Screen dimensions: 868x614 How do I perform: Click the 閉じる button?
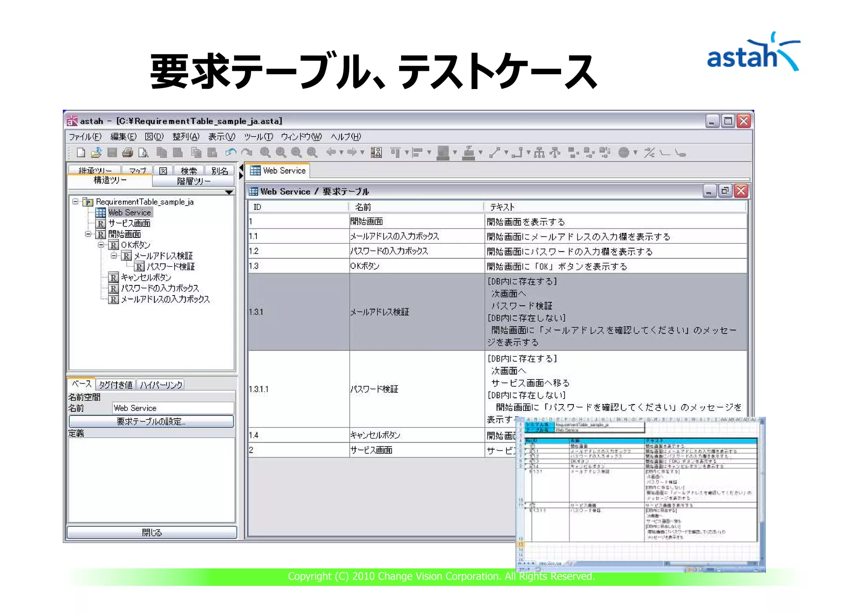pyautogui.click(x=152, y=532)
